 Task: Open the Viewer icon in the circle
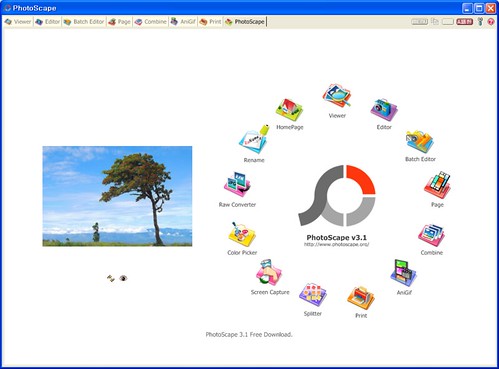(337, 96)
